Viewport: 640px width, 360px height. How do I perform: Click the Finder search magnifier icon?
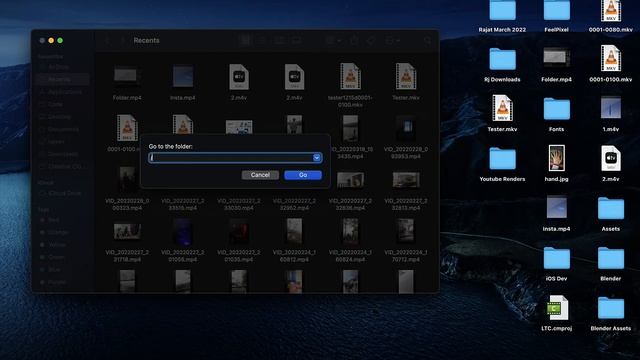click(x=427, y=40)
